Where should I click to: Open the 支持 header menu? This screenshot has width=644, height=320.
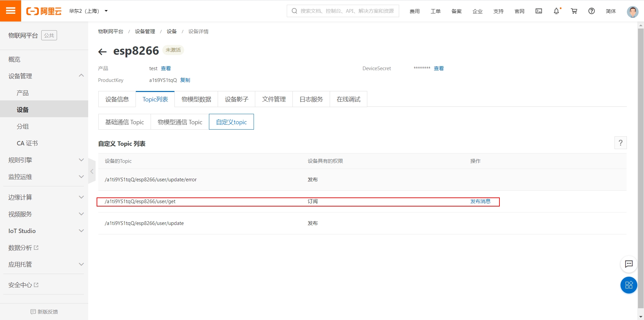pyautogui.click(x=498, y=11)
